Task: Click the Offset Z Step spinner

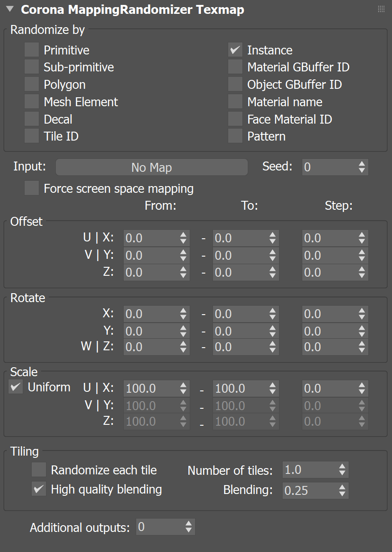Action: pyautogui.click(x=362, y=272)
